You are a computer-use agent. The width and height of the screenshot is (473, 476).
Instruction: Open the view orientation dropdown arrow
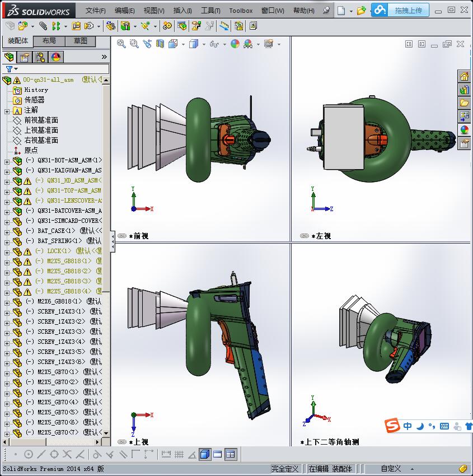(x=183, y=43)
